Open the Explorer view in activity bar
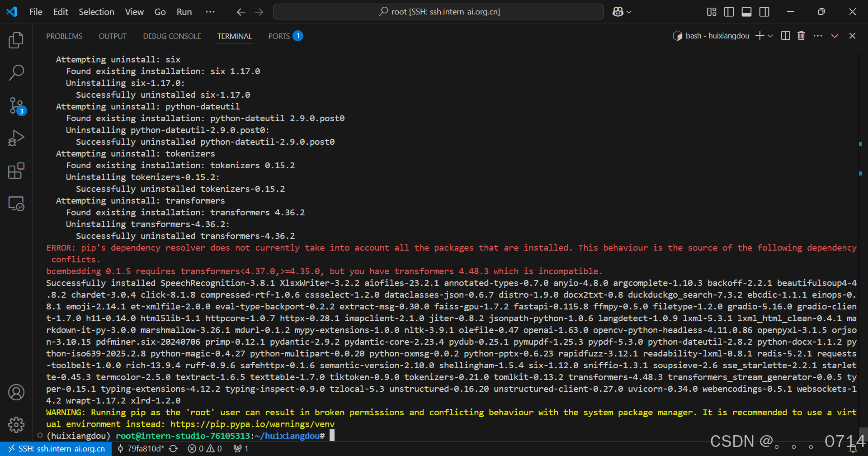868x456 pixels. (x=16, y=40)
